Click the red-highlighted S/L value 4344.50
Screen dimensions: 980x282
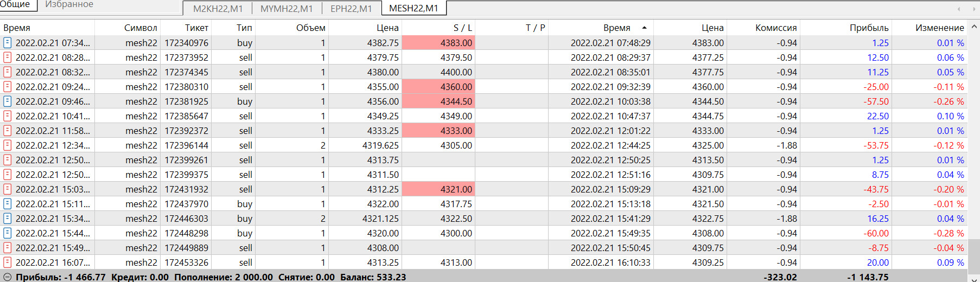click(456, 101)
